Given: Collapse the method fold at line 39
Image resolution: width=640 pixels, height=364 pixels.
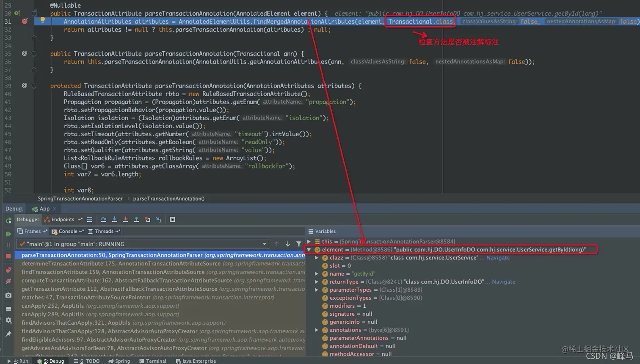Looking at the screenshot, I should 34,85.
